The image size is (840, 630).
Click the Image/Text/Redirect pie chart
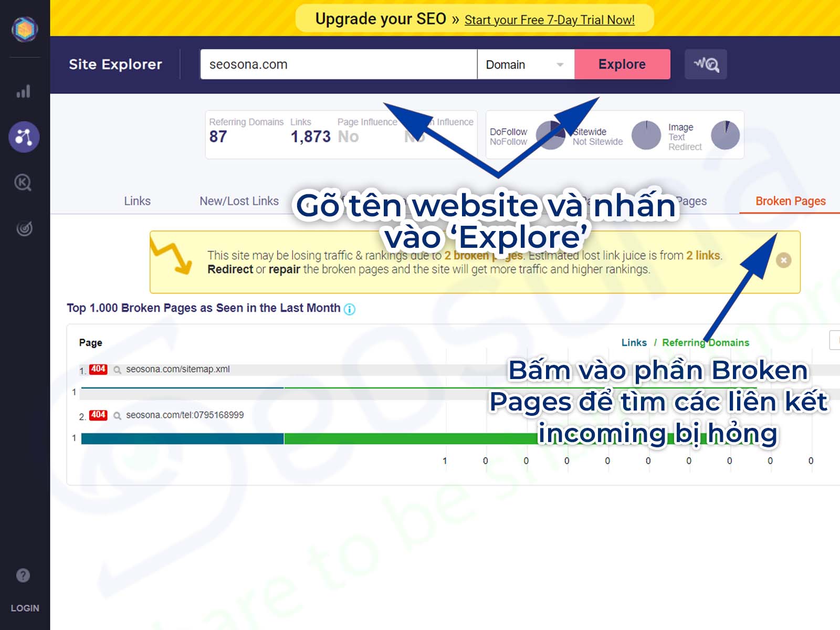[725, 135]
